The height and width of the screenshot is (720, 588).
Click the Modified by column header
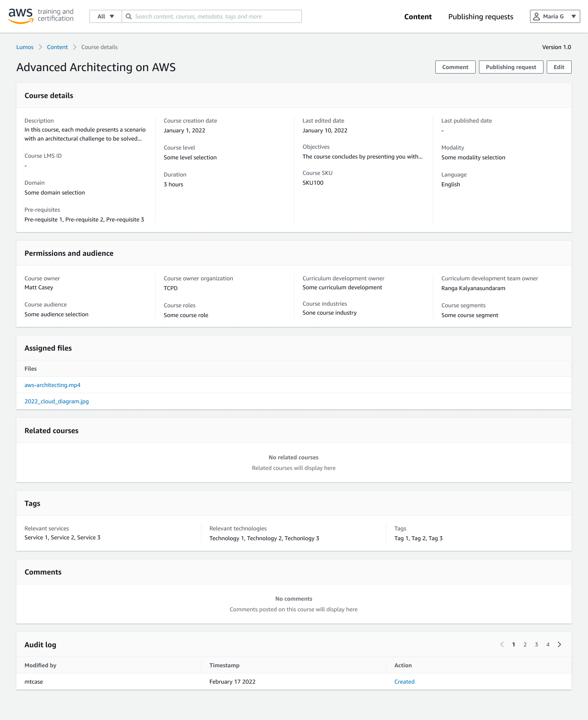(x=40, y=665)
